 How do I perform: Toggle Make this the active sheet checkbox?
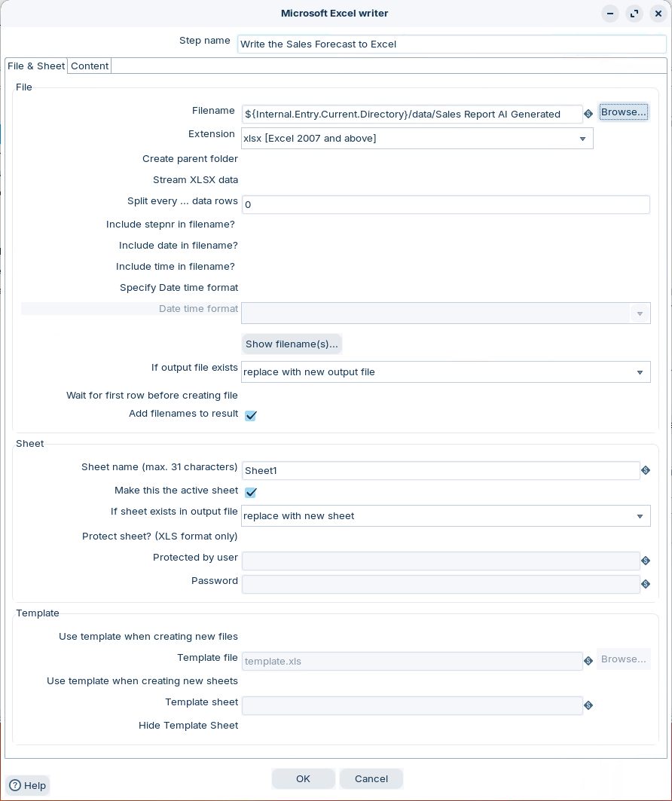pyautogui.click(x=251, y=493)
